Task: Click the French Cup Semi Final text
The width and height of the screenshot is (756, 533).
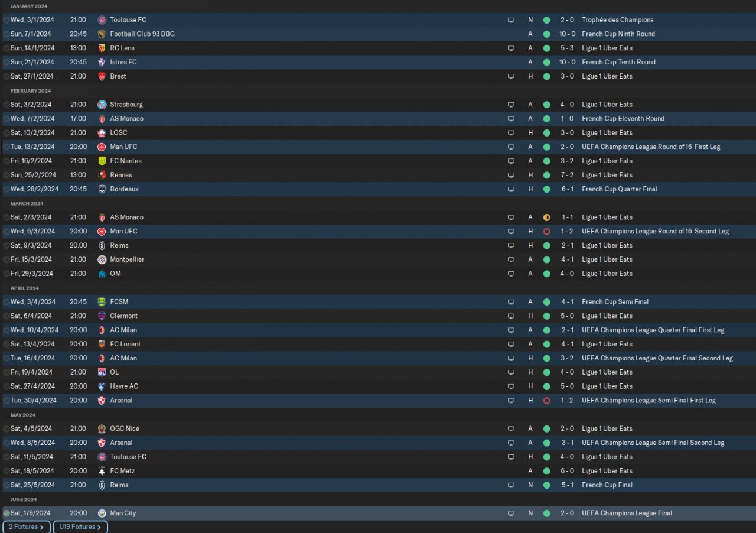Action: coord(615,302)
